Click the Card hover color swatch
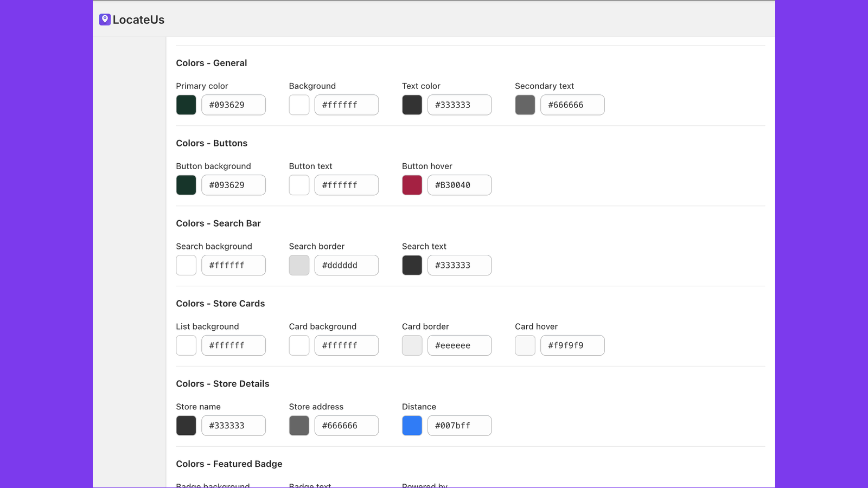Image resolution: width=868 pixels, height=488 pixels. pyautogui.click(x=525, y=345)
